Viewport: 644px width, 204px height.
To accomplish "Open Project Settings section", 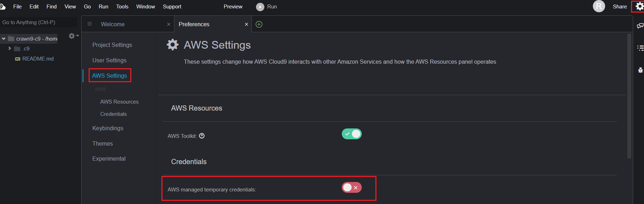I will click(x=112, y=45).
